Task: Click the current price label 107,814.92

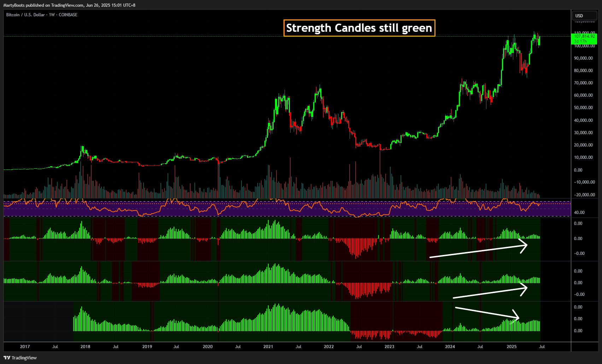Action: tap(584, 36)
